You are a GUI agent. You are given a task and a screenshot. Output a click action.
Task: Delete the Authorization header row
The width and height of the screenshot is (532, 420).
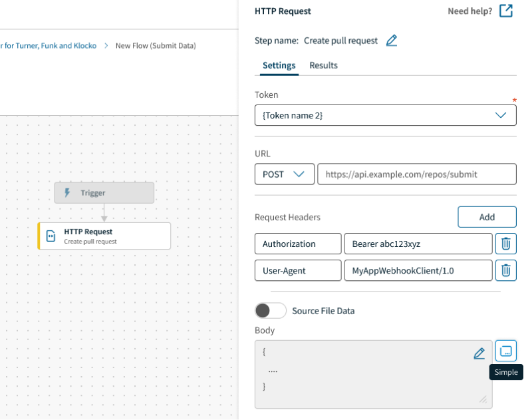pos(505,244)
